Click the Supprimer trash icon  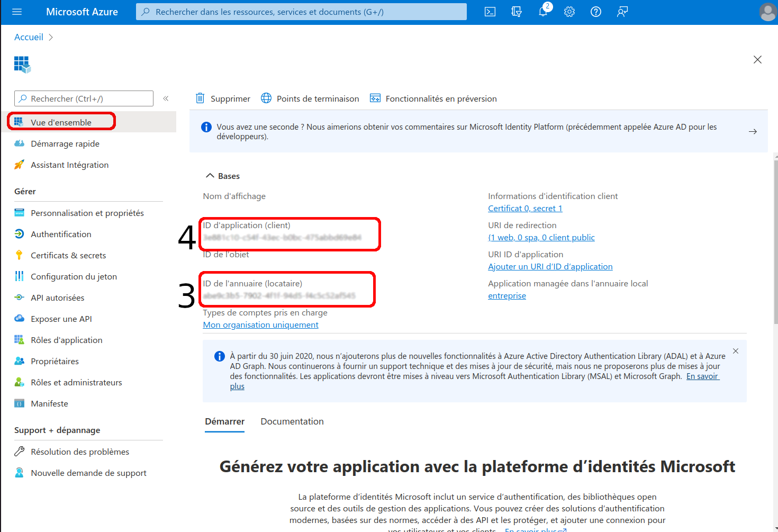200,98
